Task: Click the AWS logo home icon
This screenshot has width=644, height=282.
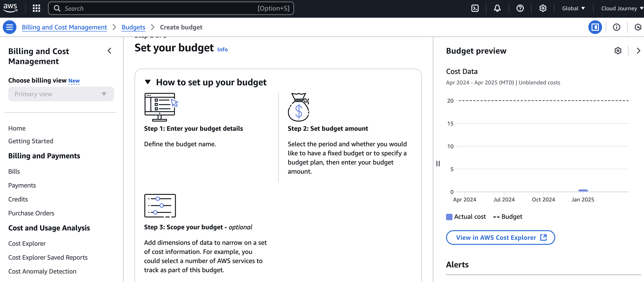Action: 10,8
